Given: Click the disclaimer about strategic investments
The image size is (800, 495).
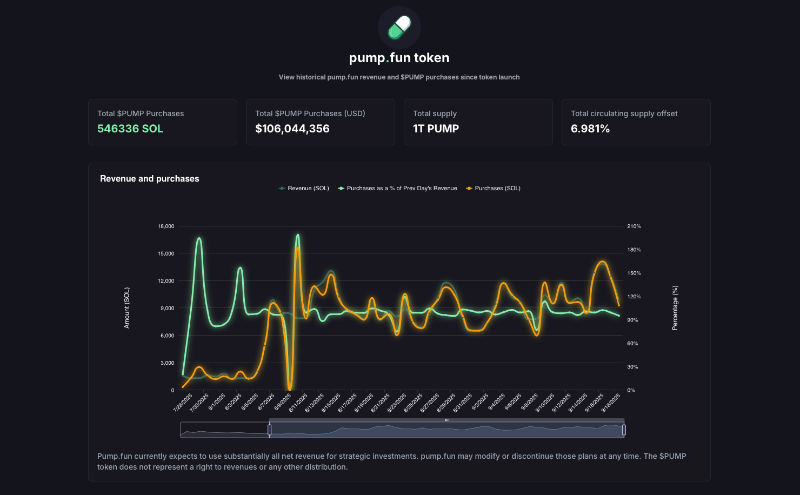Looking at the screenshot, I should click(392, 461).
